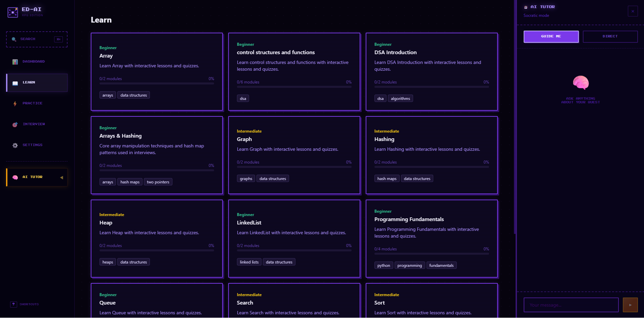Click the Learn book icon
644x318 pixels.
pos(15,83)
